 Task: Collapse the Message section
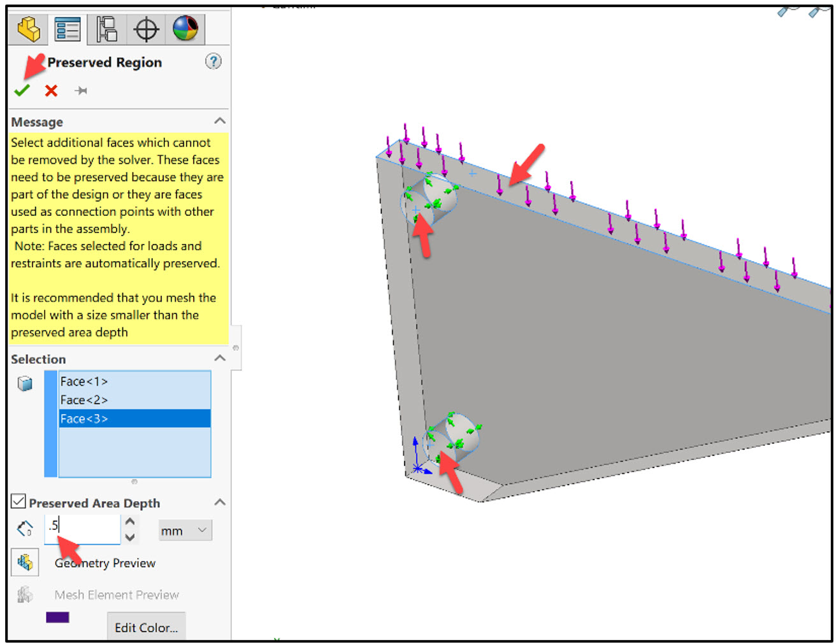click(219, 120)
